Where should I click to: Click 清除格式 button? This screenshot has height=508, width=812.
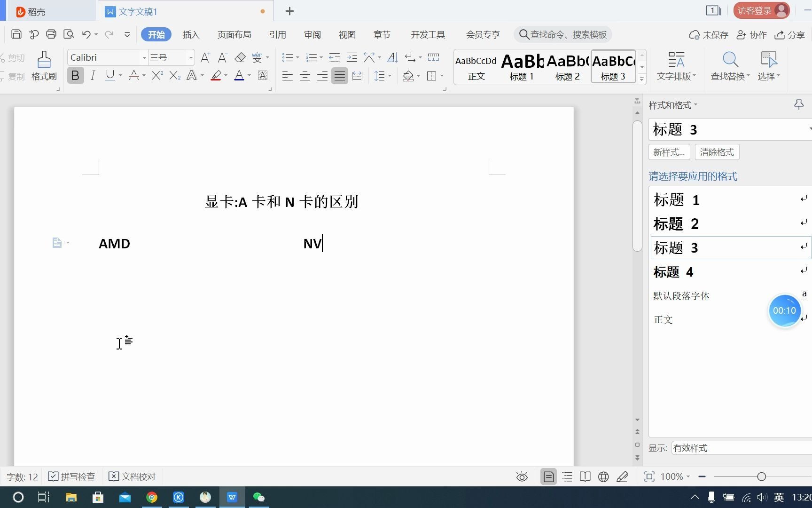pyautogui.click(x=717, y=152)
